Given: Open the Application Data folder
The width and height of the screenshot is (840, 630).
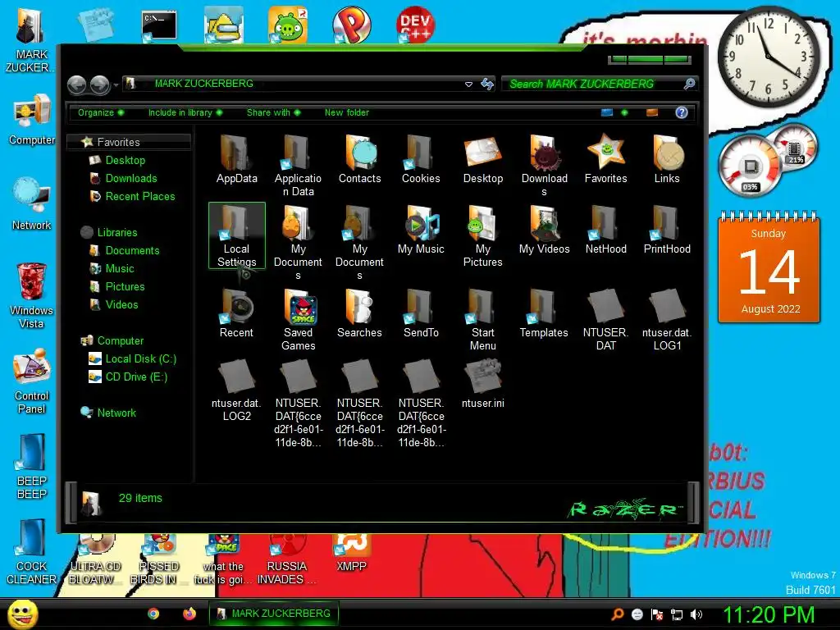Looking at the screenshot, I should coord(298,166).
